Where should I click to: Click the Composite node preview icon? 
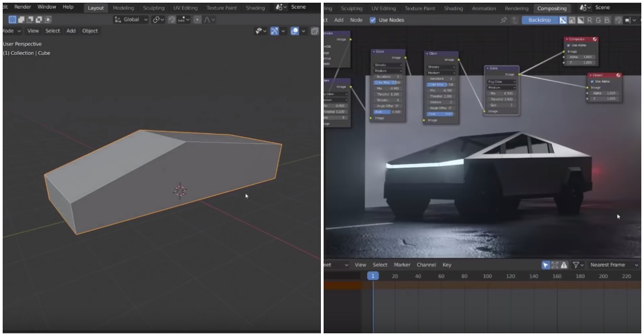(x=594, y=39)
